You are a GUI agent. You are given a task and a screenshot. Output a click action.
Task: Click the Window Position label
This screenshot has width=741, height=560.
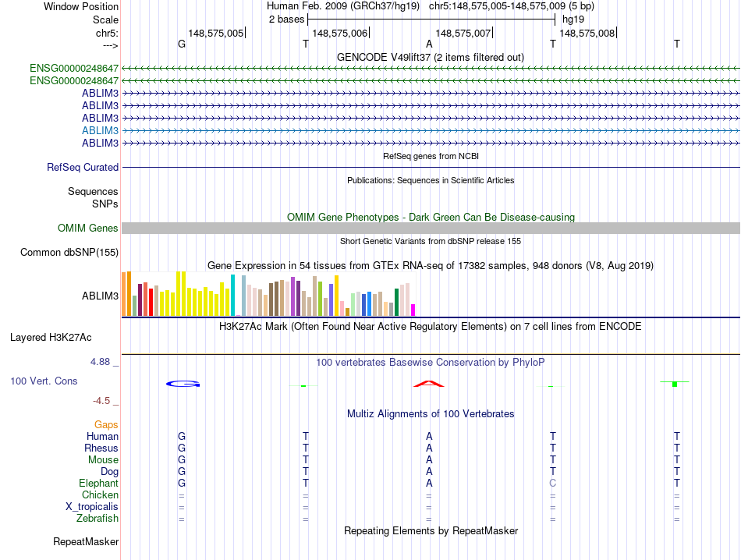click(x=81, y=6)
